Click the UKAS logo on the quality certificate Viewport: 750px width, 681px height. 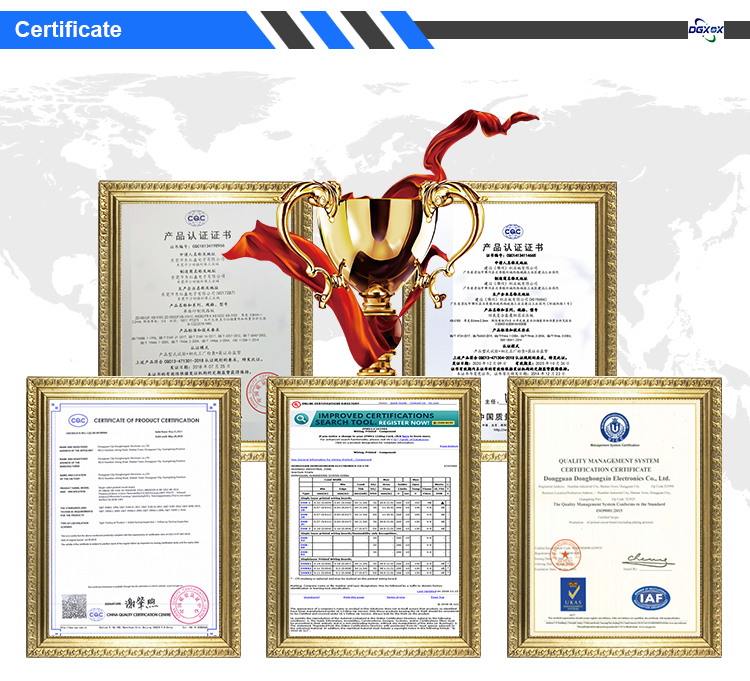tap(568, 599)
